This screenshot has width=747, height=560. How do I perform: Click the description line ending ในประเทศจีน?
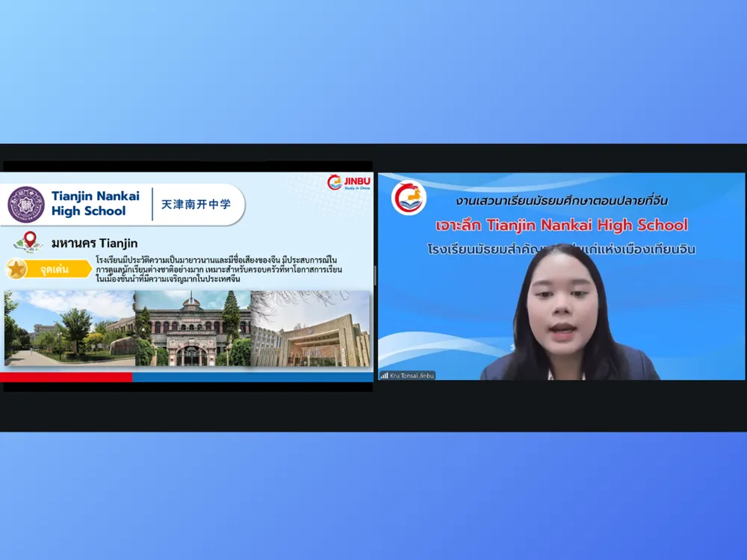tap(167, 279)
